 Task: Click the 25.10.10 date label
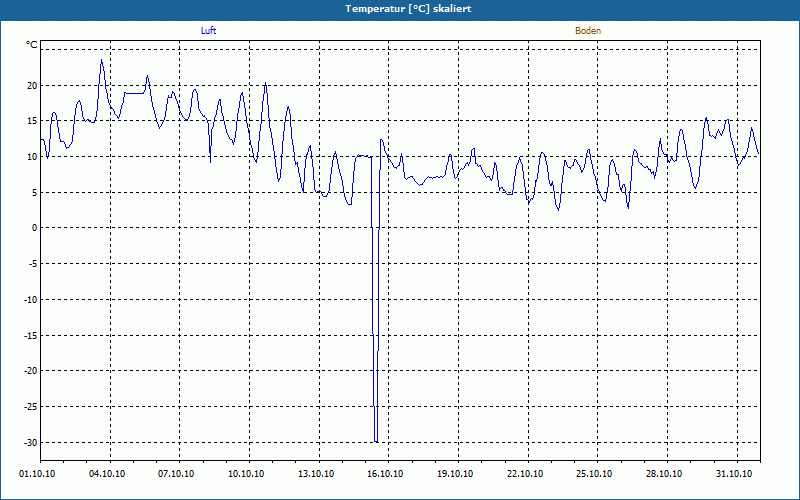594,474
